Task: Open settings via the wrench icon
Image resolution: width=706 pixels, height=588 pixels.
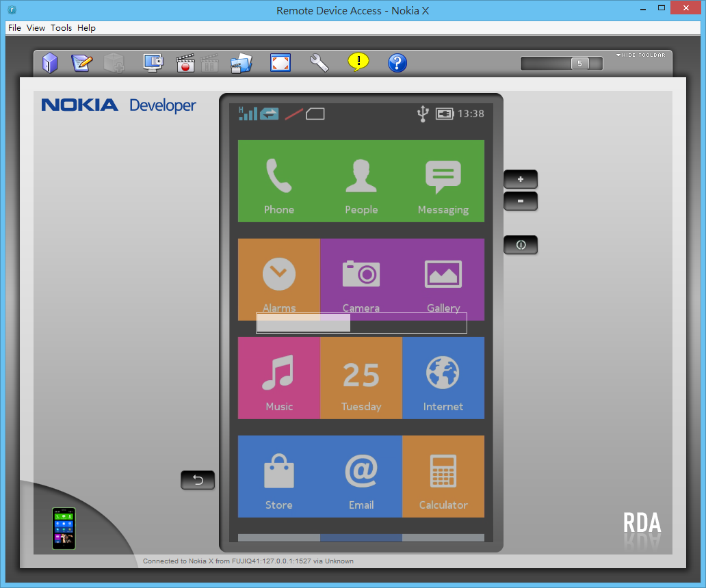Action: click(319, 62)
